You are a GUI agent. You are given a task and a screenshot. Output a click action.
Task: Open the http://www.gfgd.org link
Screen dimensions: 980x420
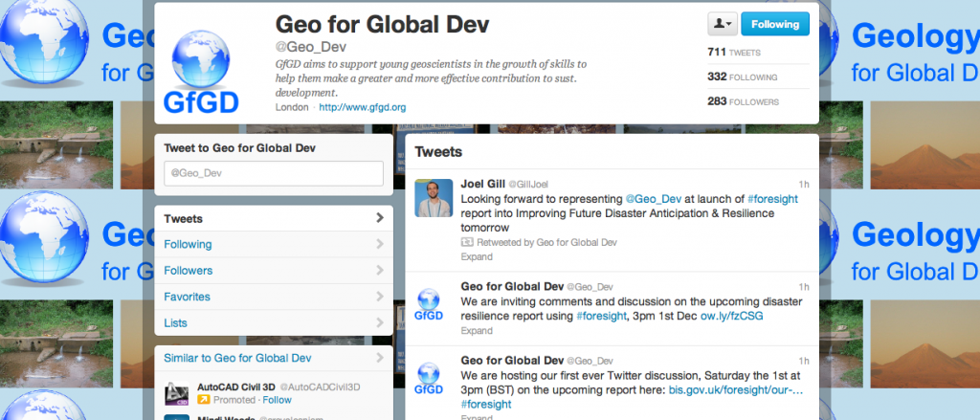coord(363,107)
